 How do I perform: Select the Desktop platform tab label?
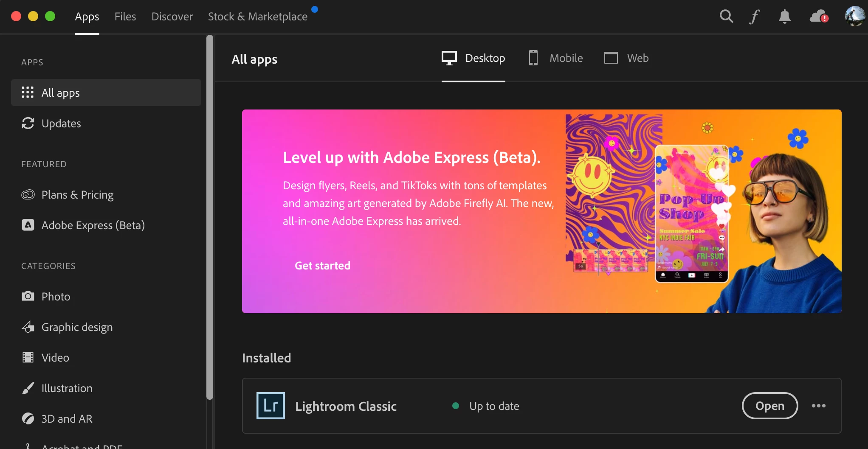tap(485, 58)
